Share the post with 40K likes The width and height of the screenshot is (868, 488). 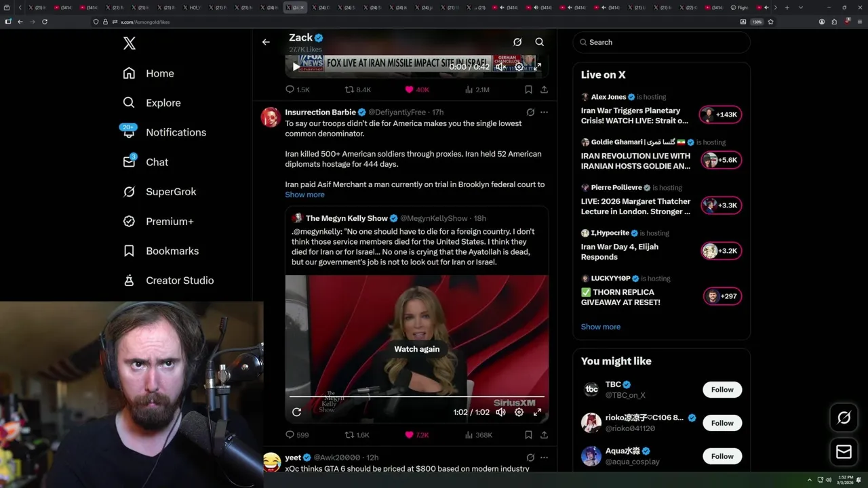[544, 89]
